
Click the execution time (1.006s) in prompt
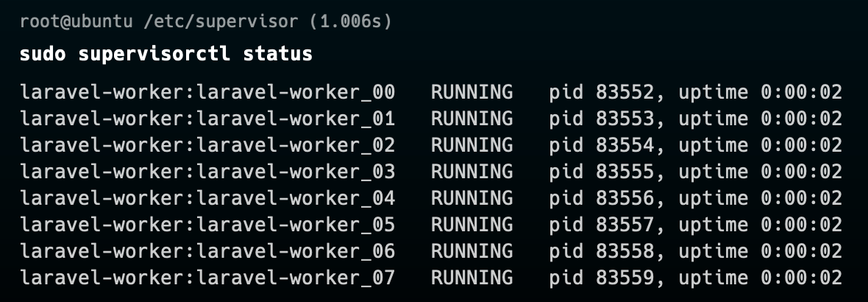click(350, 21)
